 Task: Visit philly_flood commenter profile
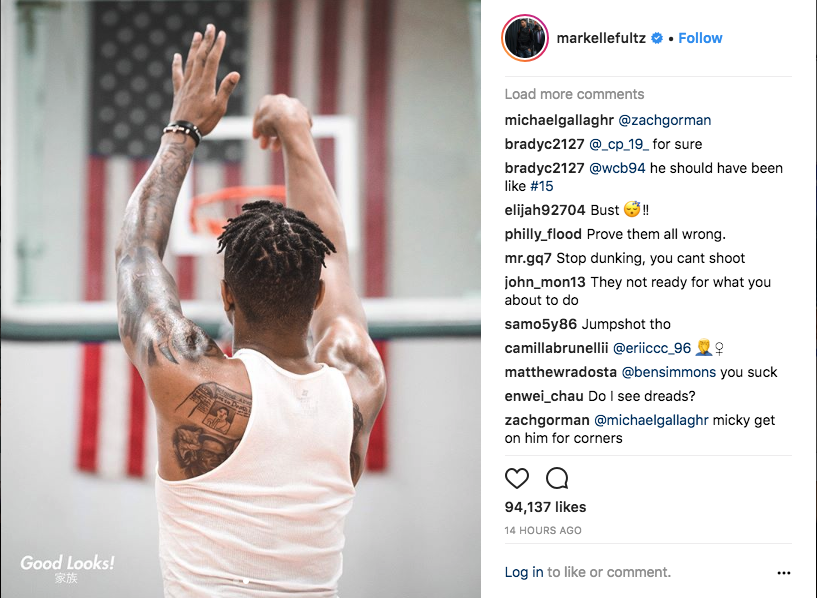[x=543, y=234]
